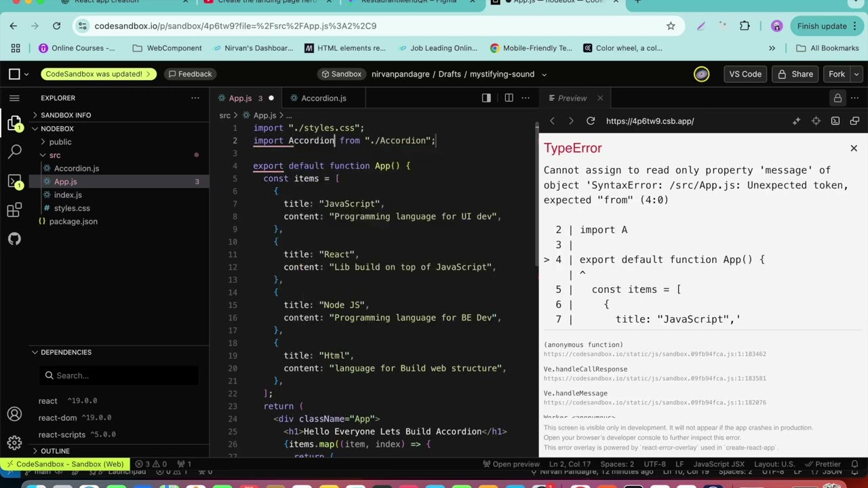Open package.json in the file tree
868x488 pixels.
73,222
